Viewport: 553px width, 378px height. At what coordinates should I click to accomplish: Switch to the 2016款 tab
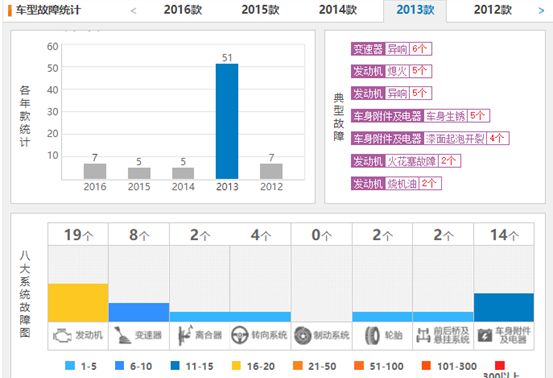pyautogui.click(x=183, y=10)
